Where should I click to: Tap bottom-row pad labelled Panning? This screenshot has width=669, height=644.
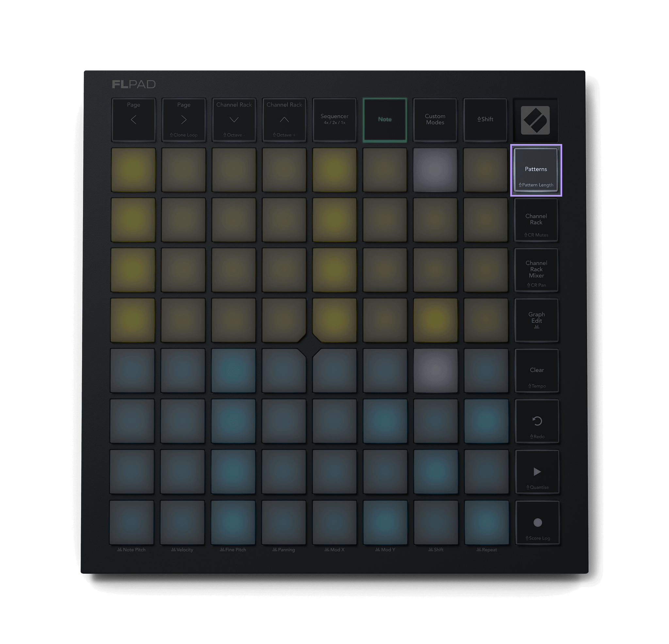click(284, 522)
